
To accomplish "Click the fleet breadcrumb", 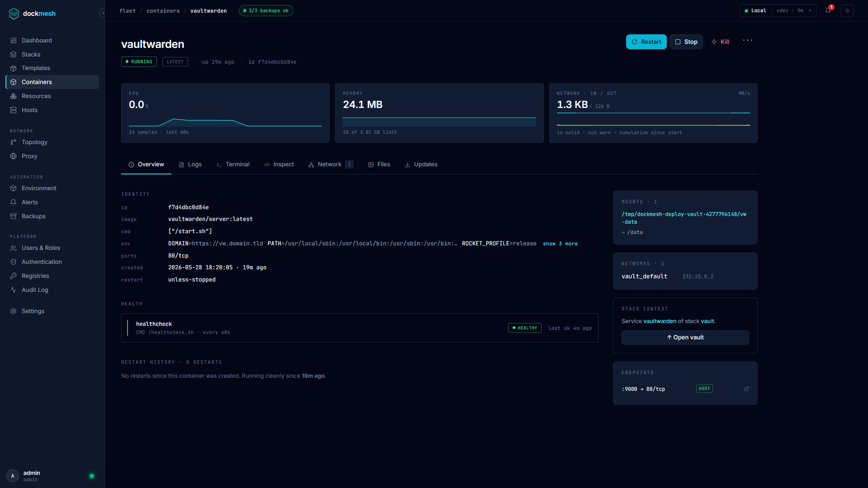I will [127, 11].
